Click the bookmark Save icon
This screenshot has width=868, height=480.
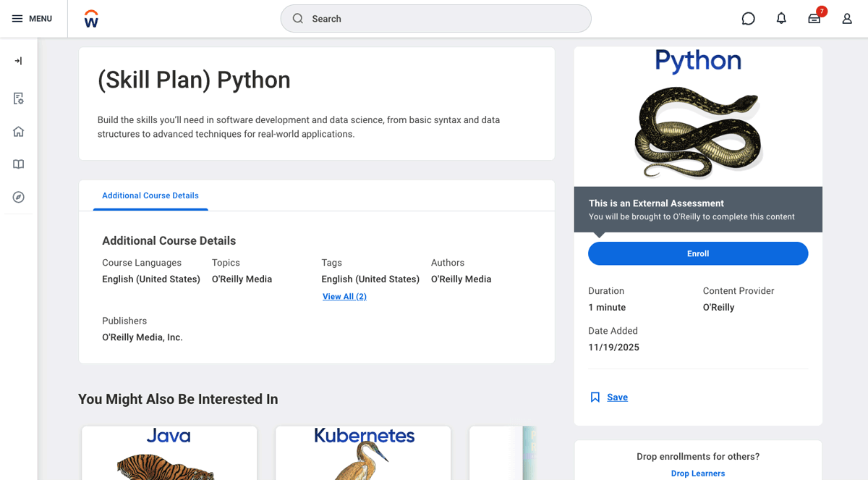[x=595, y=397]
